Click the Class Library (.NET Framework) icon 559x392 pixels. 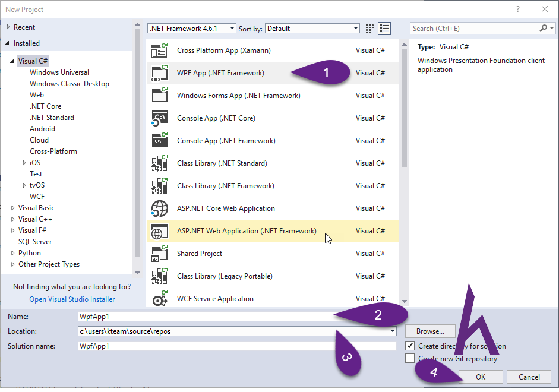coord(159,186)
